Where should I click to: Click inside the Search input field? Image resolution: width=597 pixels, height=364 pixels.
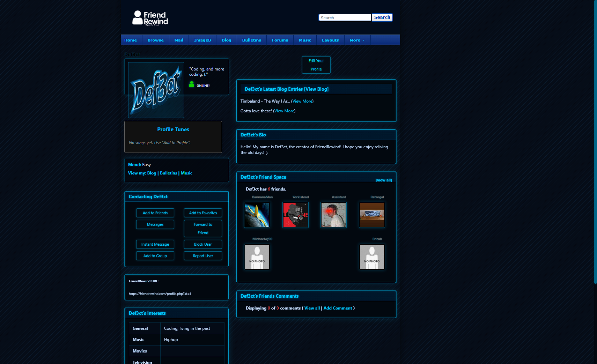(x=344, y=17)
